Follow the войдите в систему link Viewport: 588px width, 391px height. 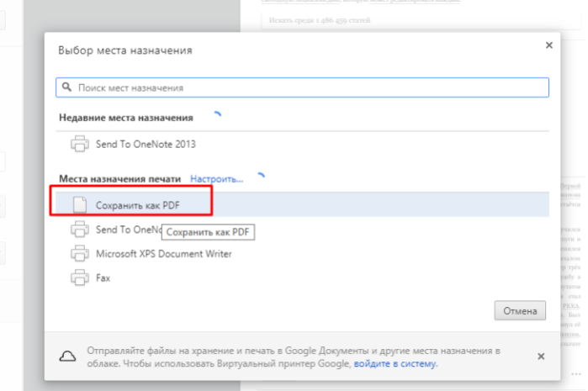[395, 363]
